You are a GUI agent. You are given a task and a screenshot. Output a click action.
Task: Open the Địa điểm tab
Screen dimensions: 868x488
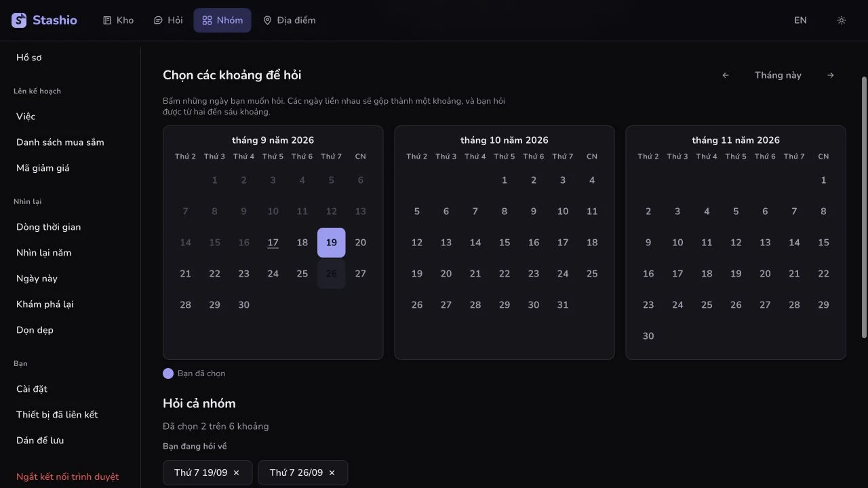pos(290,20)
